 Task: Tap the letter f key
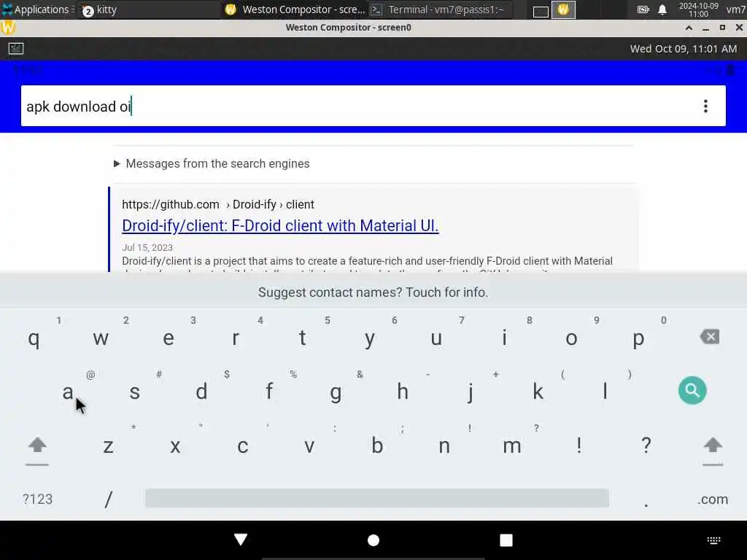[269, 392]
